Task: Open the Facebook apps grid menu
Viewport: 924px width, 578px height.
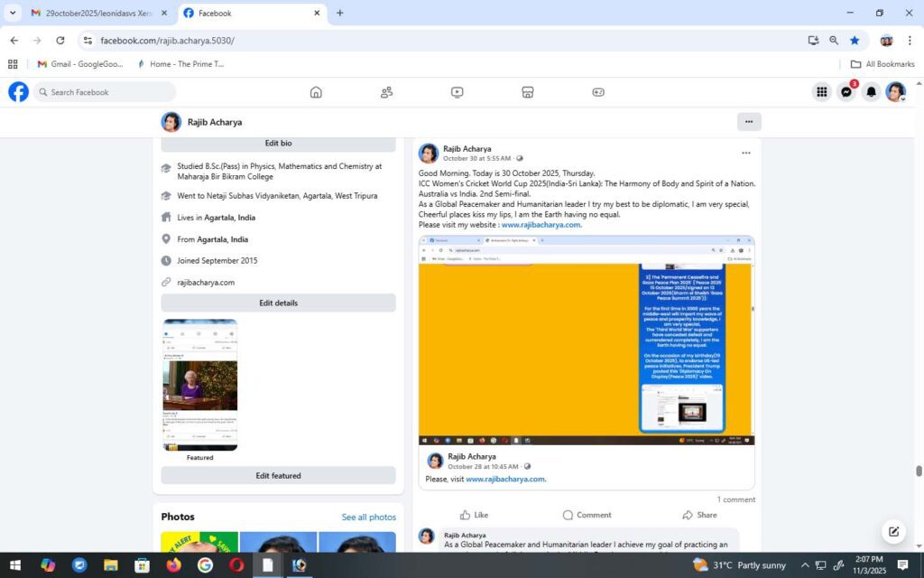Action: pos(822,92)
